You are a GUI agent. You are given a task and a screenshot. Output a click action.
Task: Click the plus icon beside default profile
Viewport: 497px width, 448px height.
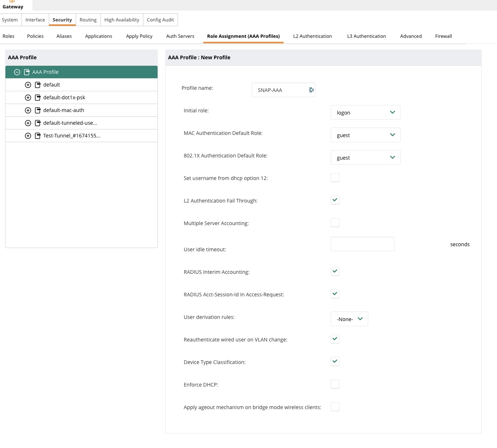28,85
